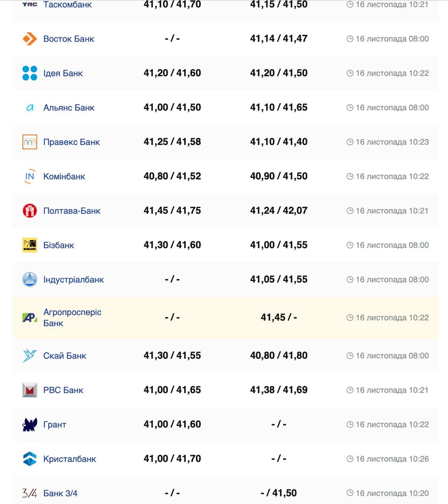
Task: Click the Правекс Банк logo icon
Action: (30, 142)
